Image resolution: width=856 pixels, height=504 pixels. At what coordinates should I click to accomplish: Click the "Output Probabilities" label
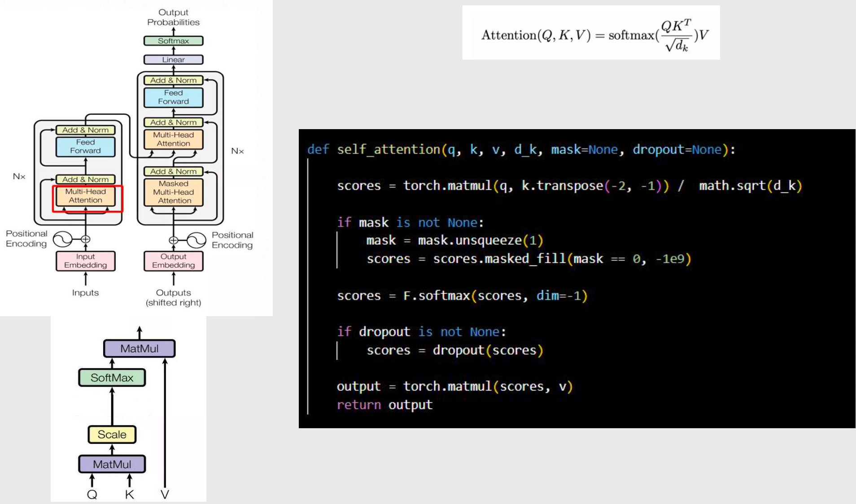pyautogui.click(x=173, y=17)
